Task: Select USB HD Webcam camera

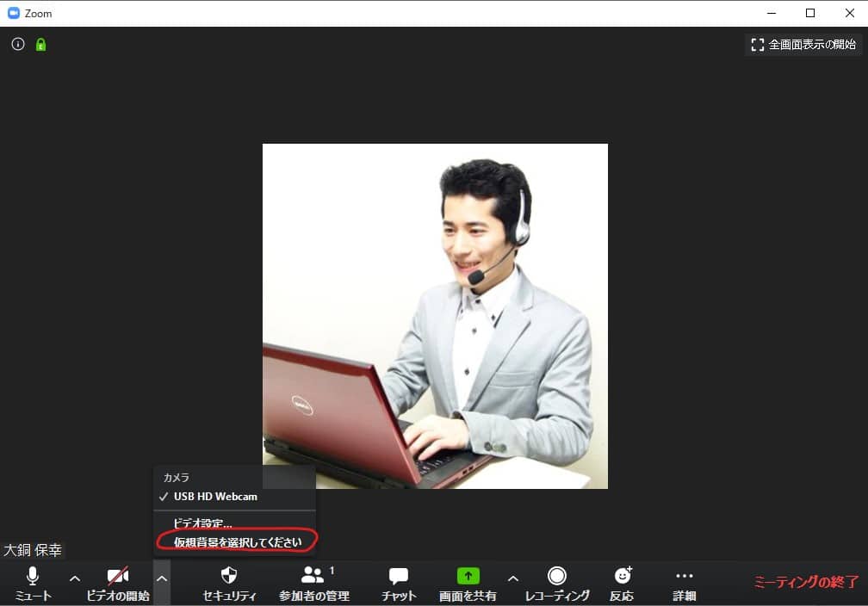Action: 235,497
